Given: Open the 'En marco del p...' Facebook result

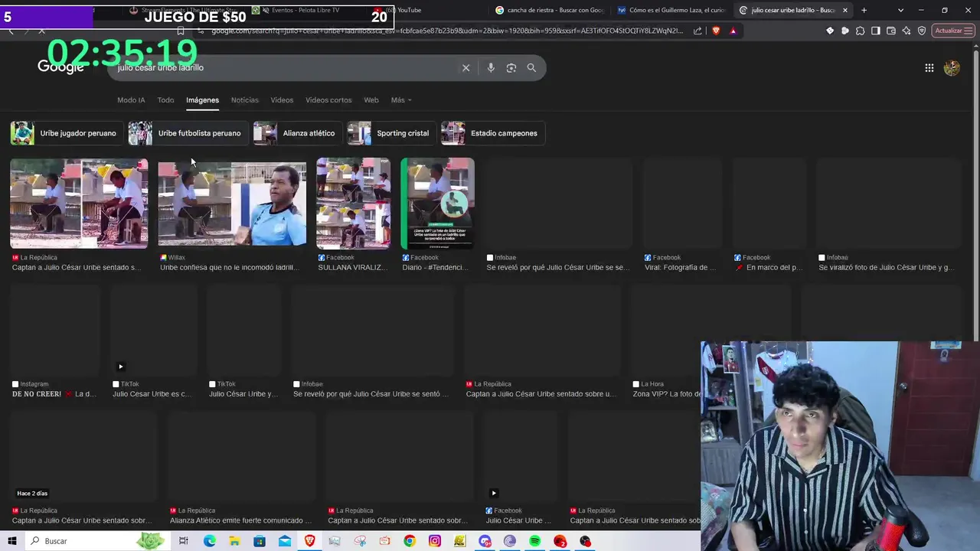Looking at the screenshot, I should [x=769, y=268].
